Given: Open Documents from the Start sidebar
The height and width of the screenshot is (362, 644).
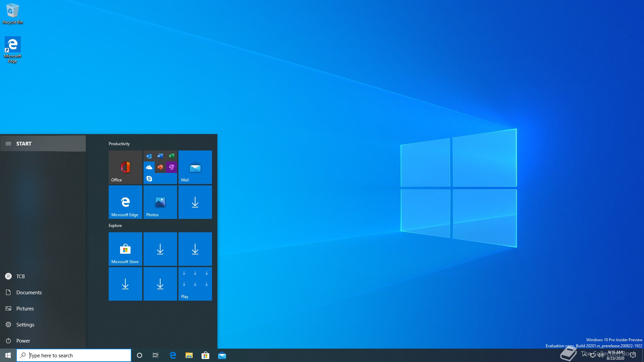Looking at the screenshot, I should 43,292.
